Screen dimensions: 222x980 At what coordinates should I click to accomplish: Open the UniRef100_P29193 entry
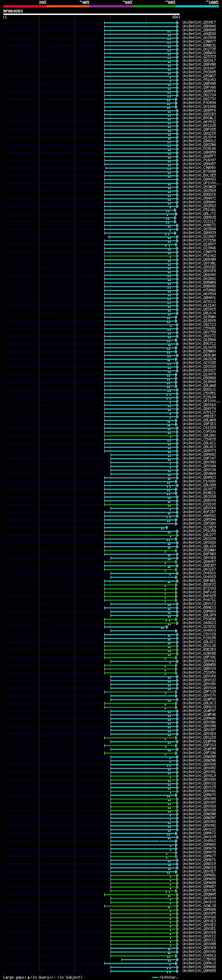pos(199,504)
